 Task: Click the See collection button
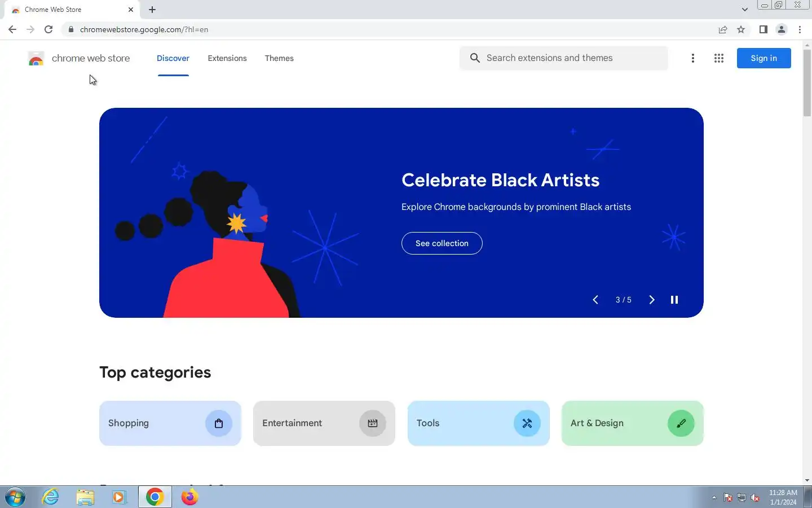(x=442, y=243)
